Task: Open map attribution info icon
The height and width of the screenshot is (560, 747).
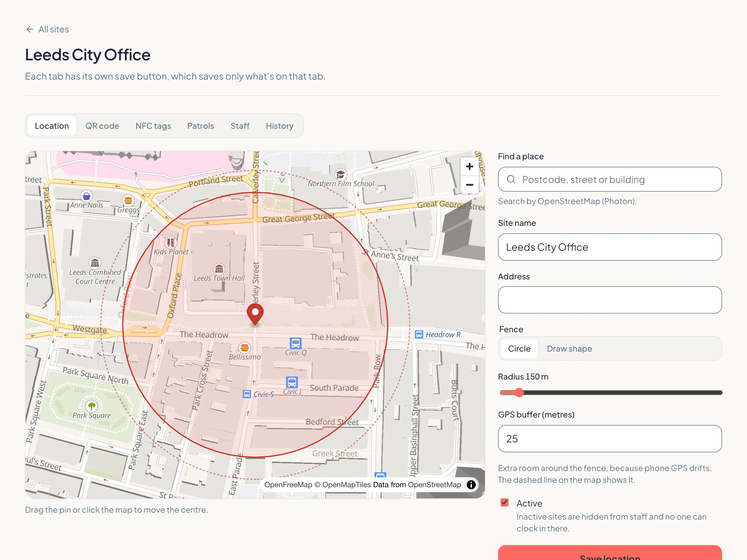Action: 471,485
